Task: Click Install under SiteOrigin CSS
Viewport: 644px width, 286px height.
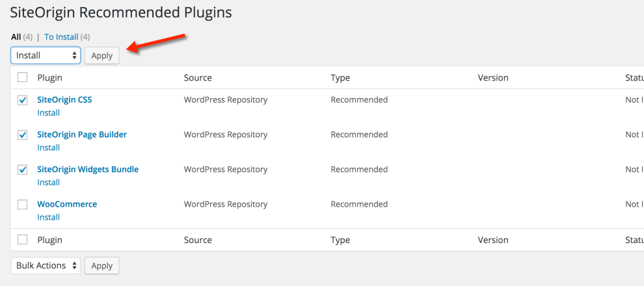Action: point(48,112)
